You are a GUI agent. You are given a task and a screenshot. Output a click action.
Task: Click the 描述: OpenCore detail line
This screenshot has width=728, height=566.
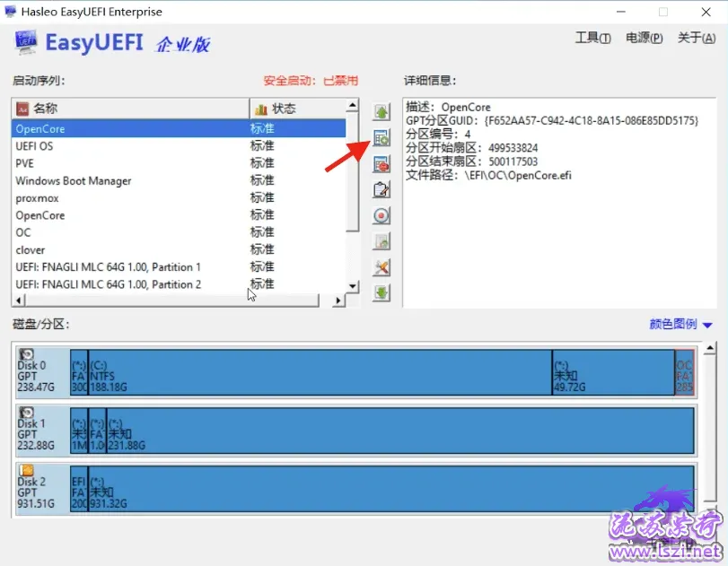448,107
